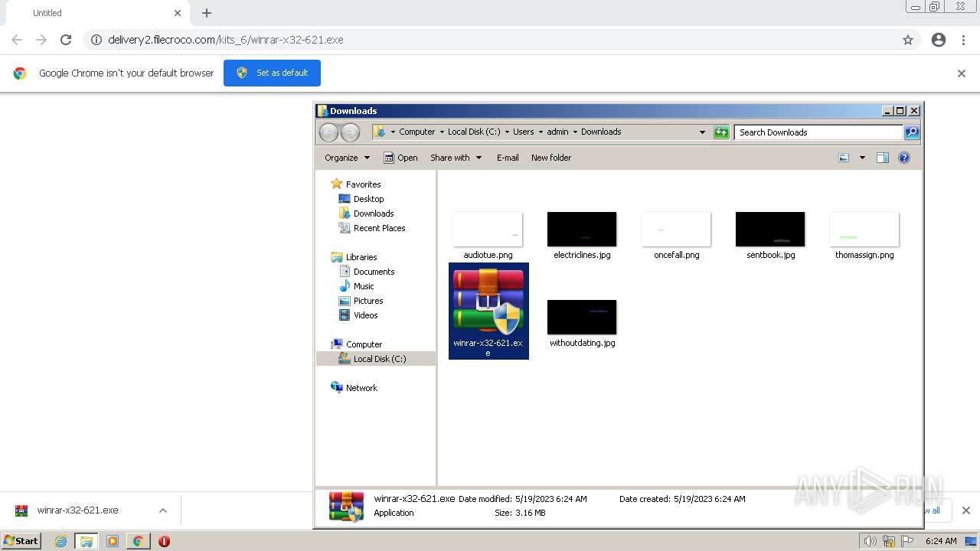Open the Share with dropdown
The height and width of the screenshot is (551, 980).
(x=456, y=158)
